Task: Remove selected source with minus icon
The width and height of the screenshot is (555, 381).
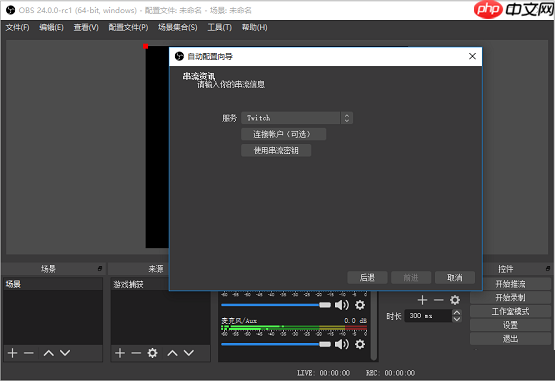Action: click(x=136, y=353)
